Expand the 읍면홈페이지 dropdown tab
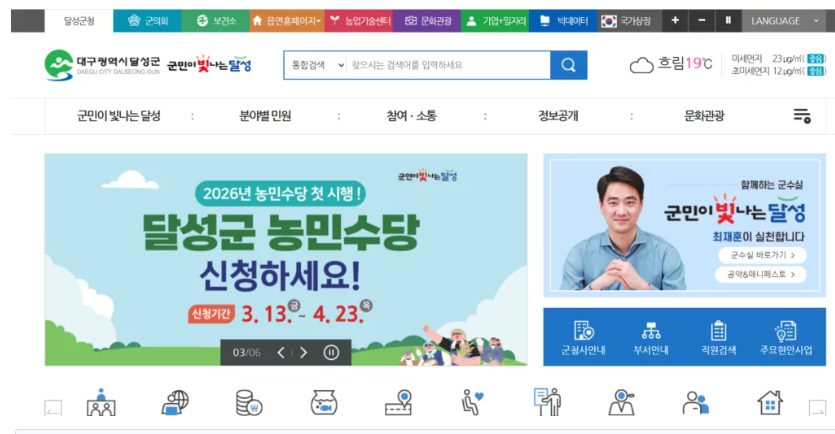Screen dimensions: 835x434 point(286,21)
